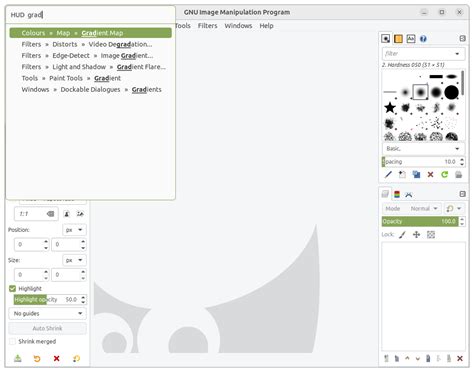Image resolution: width=474 pixels, height=372 pixels.
Task: Click the orange Restore tool preset icon
Action: [37, 359]
